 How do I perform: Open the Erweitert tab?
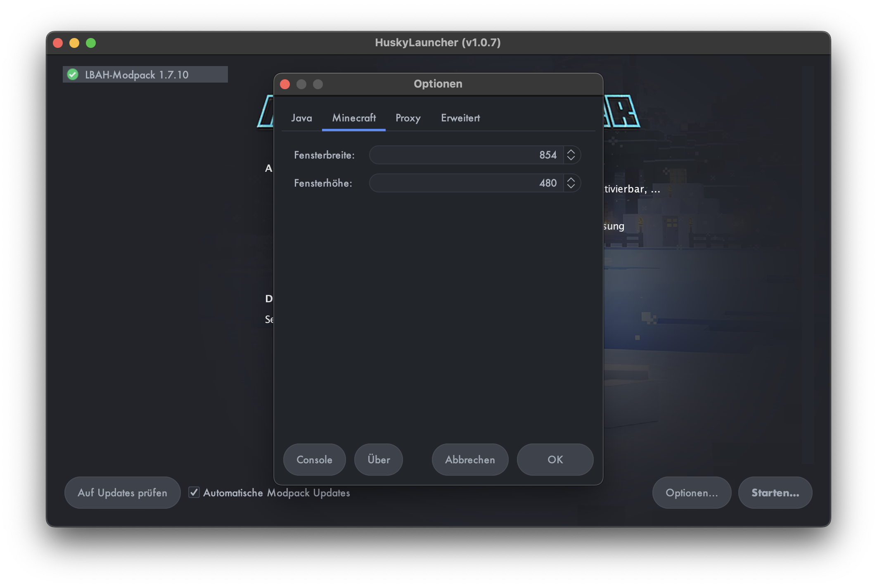click(x=460, y=118)
